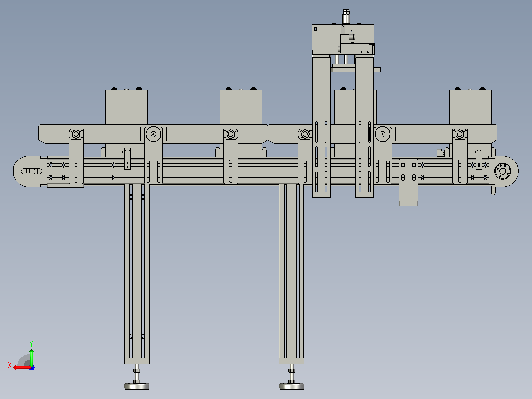
Task: Select the left vertical support leg
Action: click(137, 274)
